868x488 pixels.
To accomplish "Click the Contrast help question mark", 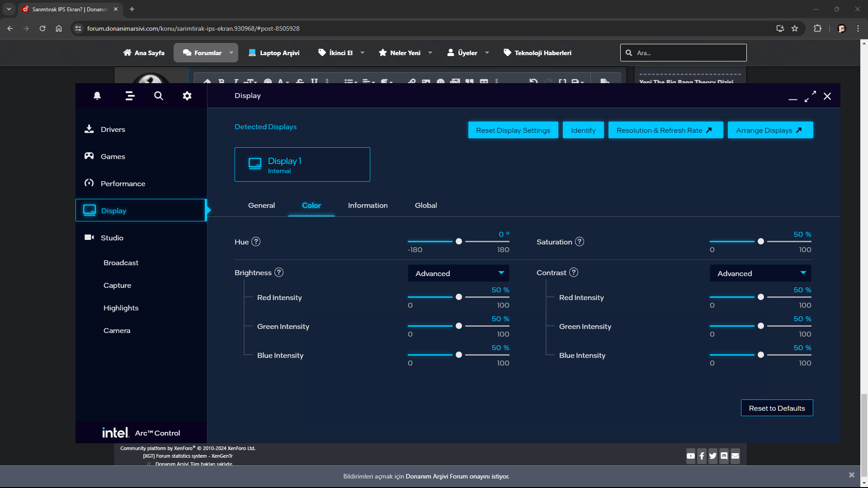I will click(x=574, y=272).
